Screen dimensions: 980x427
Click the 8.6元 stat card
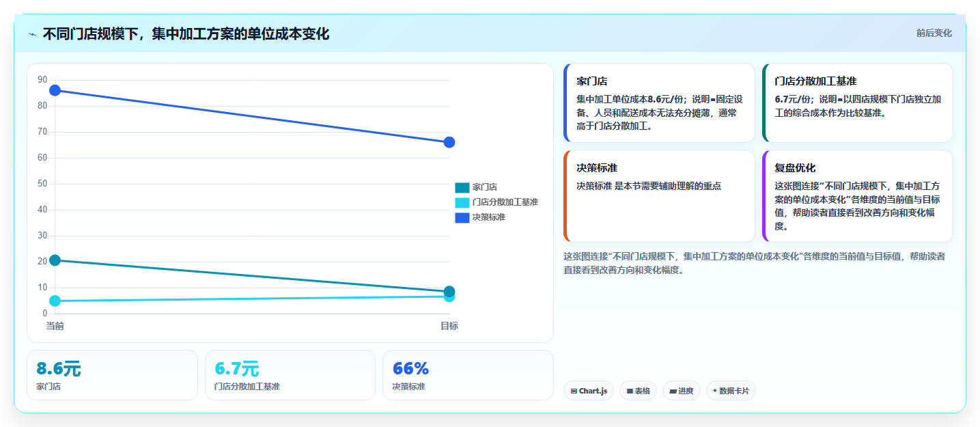pos(112,375)
